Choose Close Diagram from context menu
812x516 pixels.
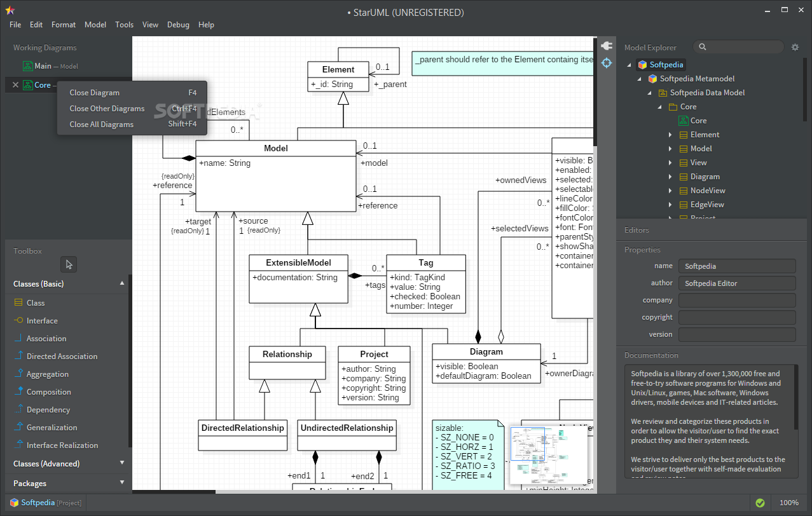[x=132, y=93]
